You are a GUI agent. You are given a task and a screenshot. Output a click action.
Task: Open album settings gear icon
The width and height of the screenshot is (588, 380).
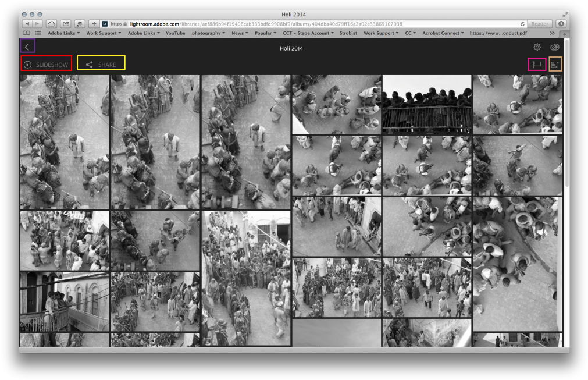(x=537, y=48)
